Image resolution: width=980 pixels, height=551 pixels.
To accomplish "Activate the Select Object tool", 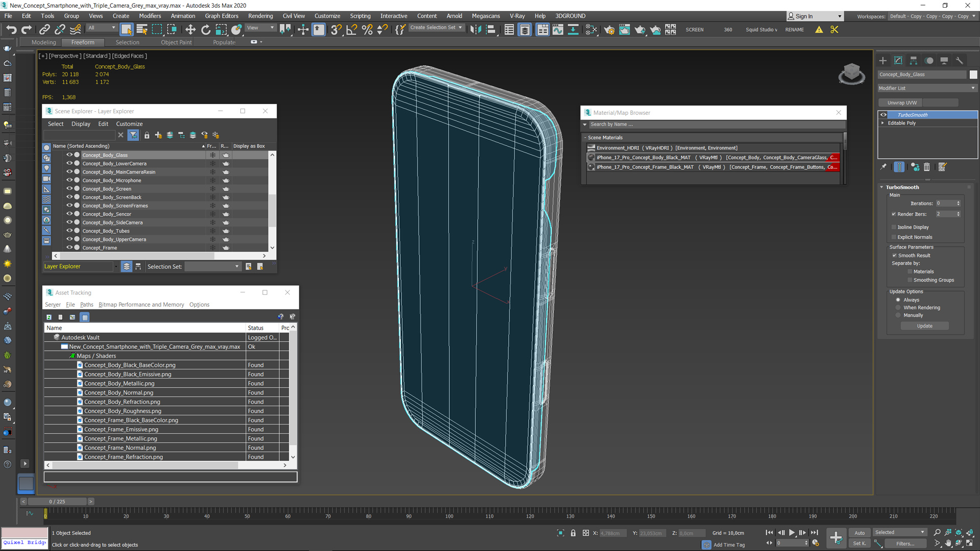I will 127,30.
